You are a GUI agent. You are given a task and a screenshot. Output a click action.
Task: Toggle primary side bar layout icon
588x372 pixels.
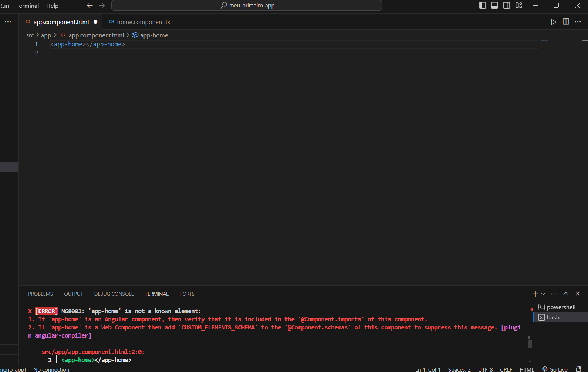point(482,5)
